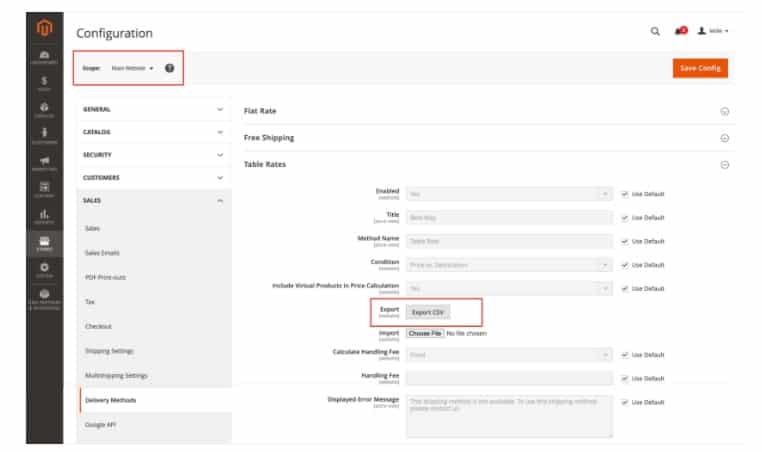This screenshot has height=452, width=762.
Task: Open the Content sidebar icon
Action: [44, 190]
